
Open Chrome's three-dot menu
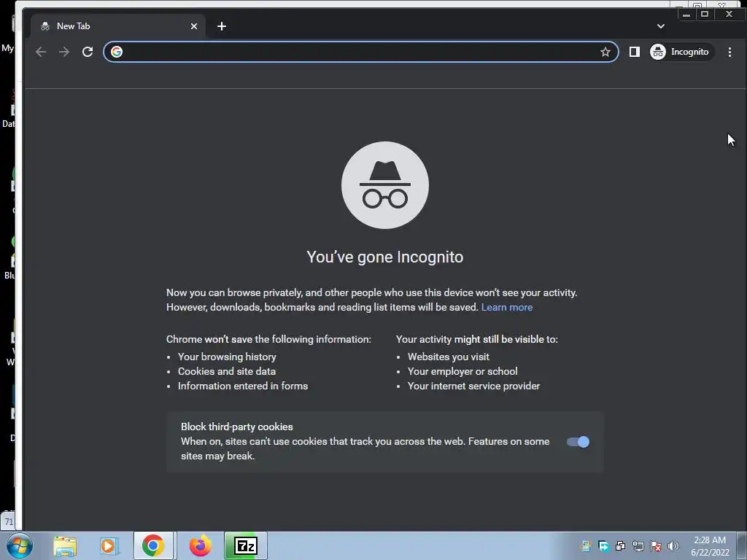click(x=729, y=52)
